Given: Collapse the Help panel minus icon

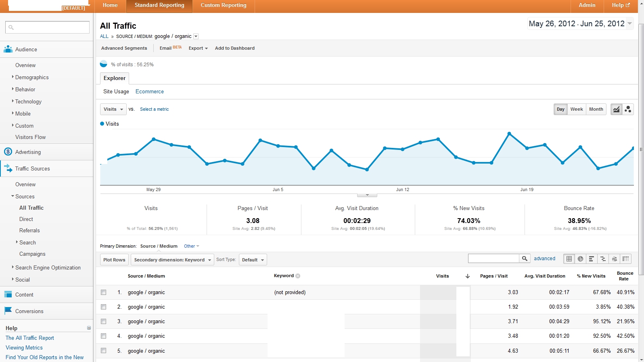Looking at the screenshot, I should coord(89,328).
